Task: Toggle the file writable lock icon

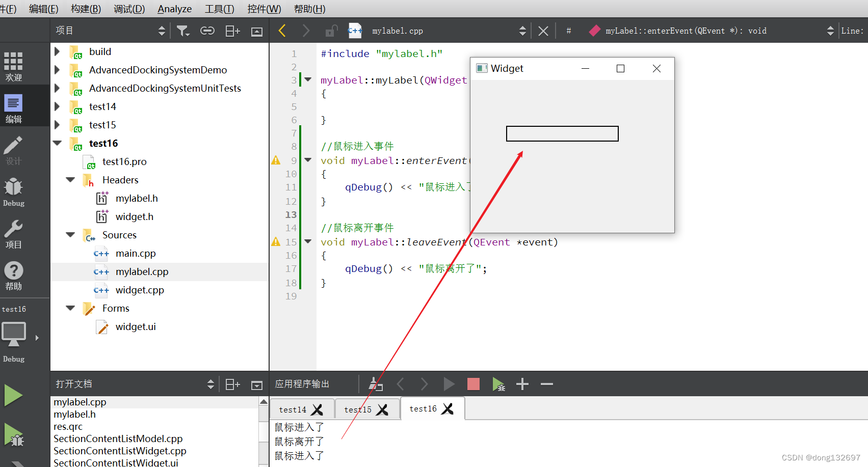Action: (x=331, y=31)
